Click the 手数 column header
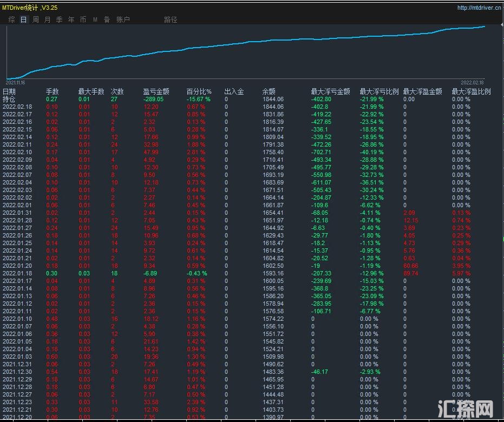The height and width of the screenshot is (422, 504). 52,91
